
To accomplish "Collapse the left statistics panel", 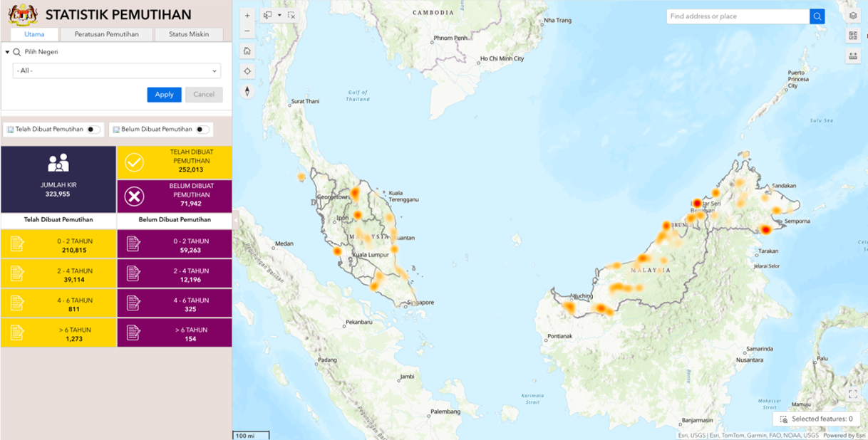I will 235,221.
